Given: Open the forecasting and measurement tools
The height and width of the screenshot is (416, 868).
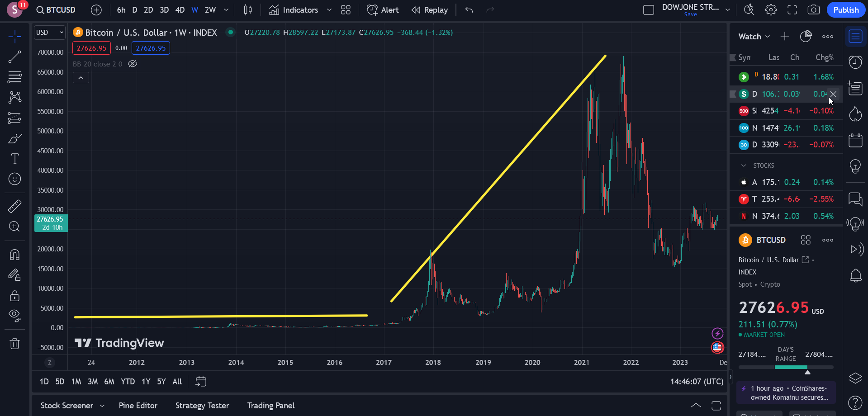Looking at the screenshot, I should click(14, 118).
